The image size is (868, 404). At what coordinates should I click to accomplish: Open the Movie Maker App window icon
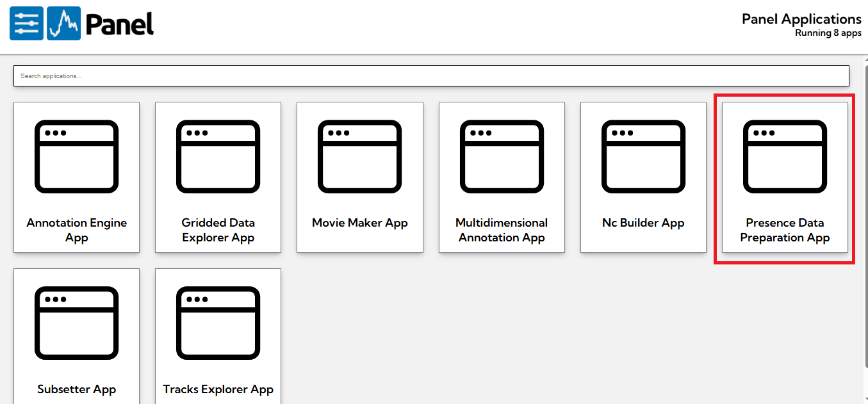tap(359, 156)
